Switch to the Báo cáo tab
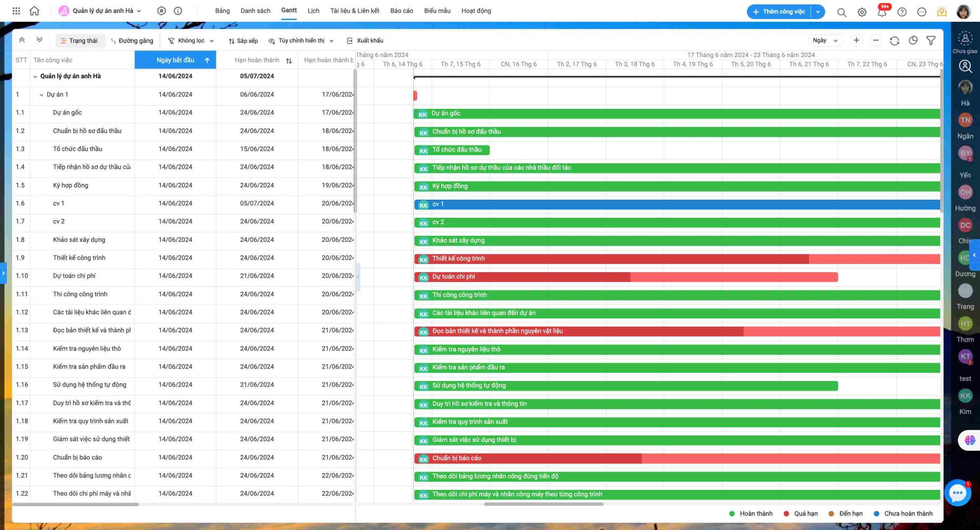The width and height of the screenshot is (980, 530). pyautogui.click(x=402, y=11)
